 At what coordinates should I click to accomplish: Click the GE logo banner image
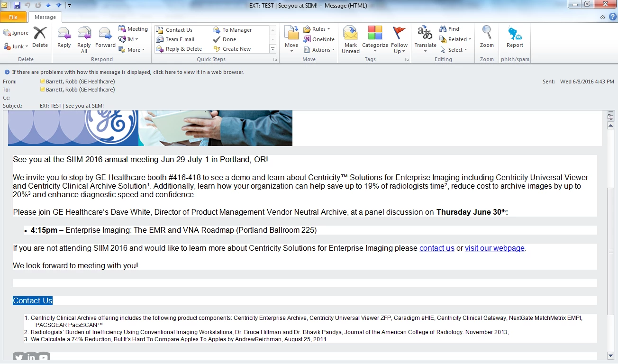(x=150, y=128)
